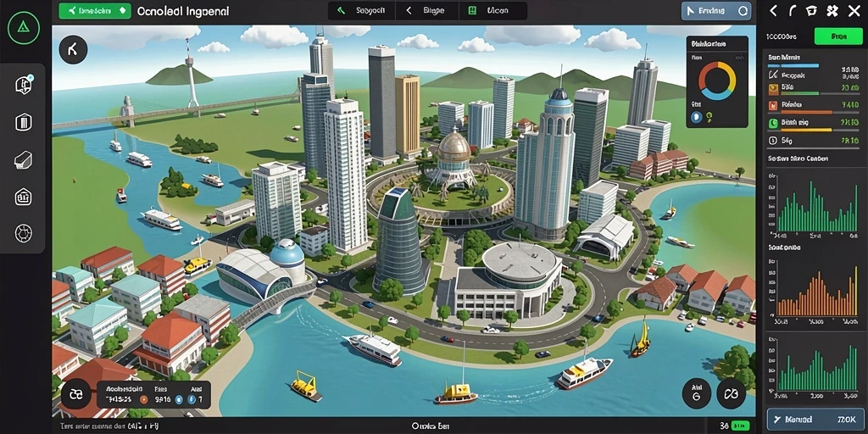868x434 pixels.
Task: Open the house sidebar icon
Action: click(x=23, y=197)
